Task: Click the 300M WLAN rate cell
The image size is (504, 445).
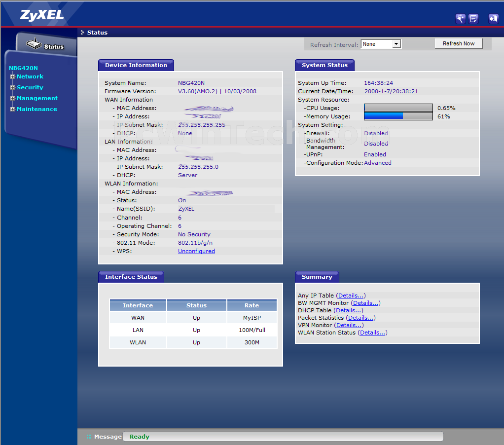Action: [252, 342]
